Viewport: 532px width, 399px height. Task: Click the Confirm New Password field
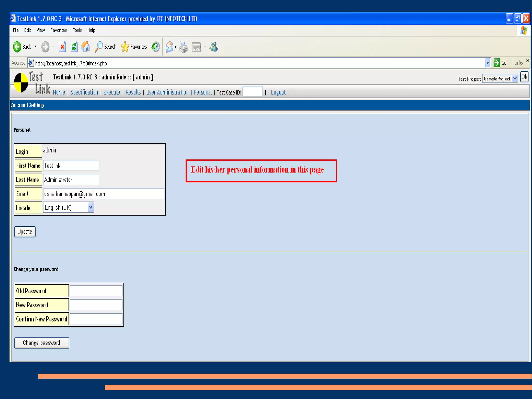coord(96,319)
